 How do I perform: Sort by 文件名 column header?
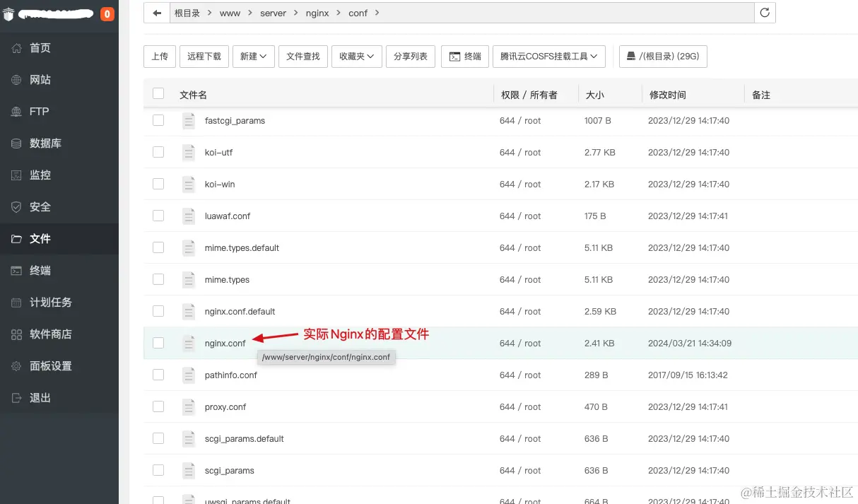point(193,95)
